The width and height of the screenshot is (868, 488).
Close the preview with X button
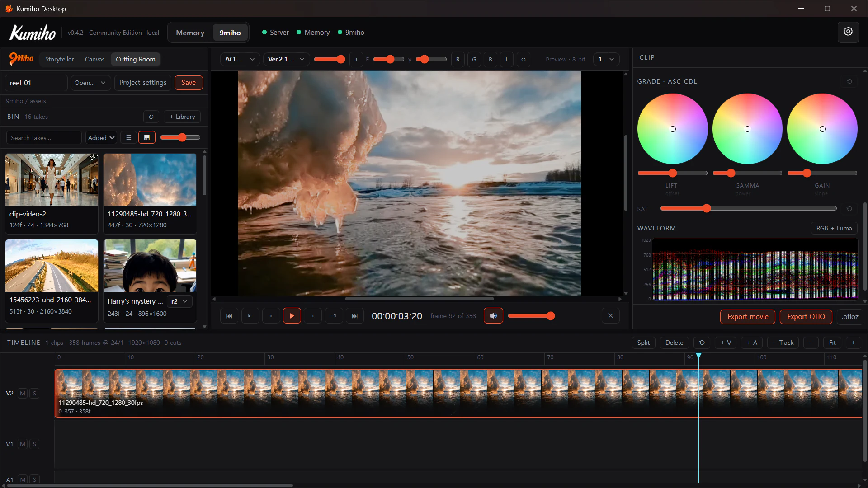(x=611, y=316)
